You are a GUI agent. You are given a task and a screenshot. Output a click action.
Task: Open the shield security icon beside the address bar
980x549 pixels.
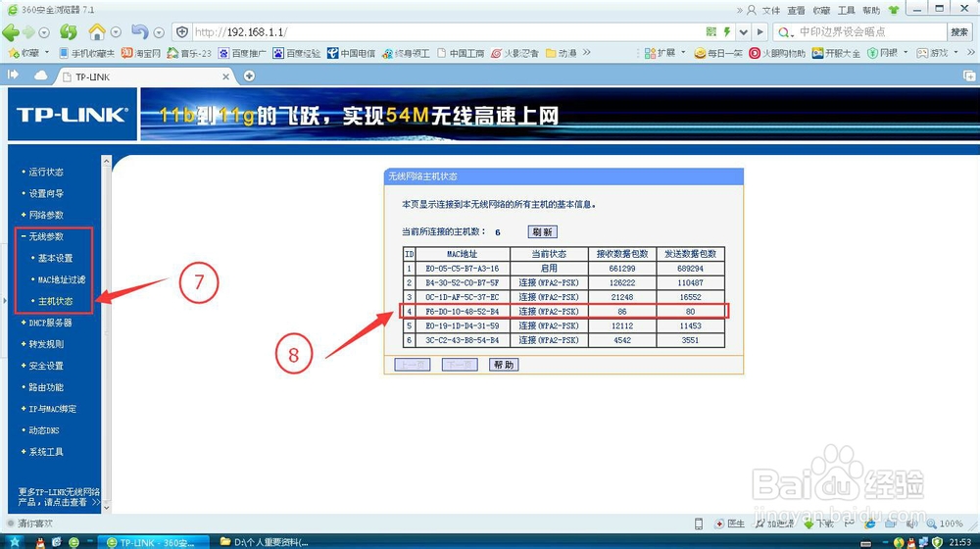[x=182, y=32]
